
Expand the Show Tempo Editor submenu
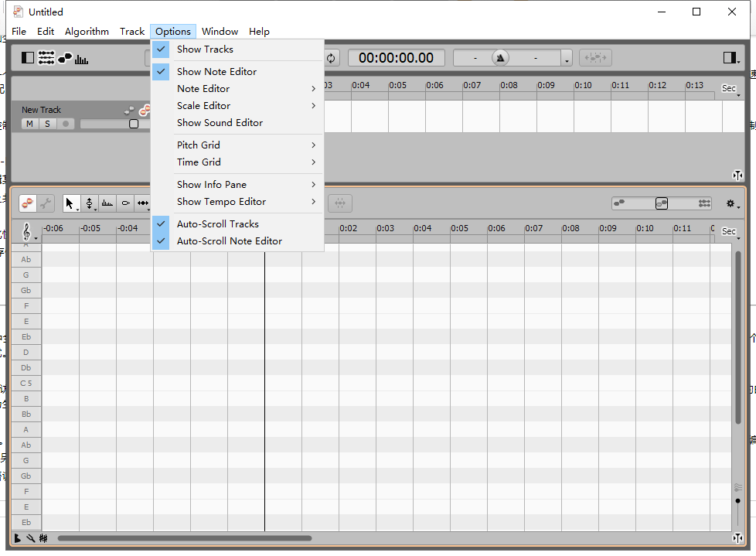pos(237,202)
